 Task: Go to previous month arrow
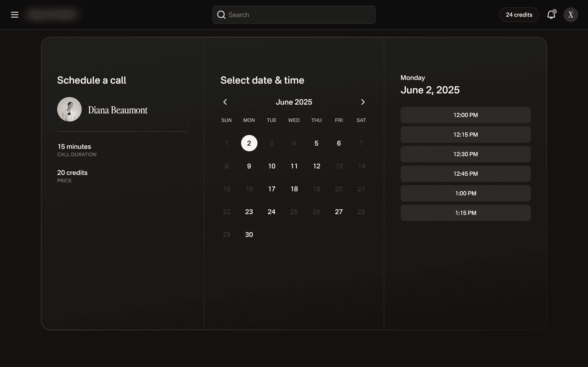tap(225, 102)
